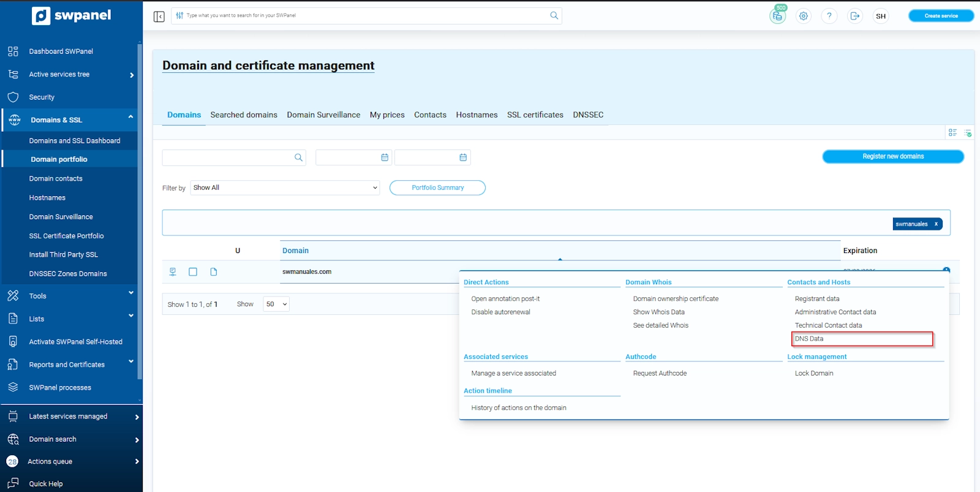The height and width of the screenshot is (492, 980).
Task: Select DNS Data from Contacts and Hosts
Action: tap(809, 339)
